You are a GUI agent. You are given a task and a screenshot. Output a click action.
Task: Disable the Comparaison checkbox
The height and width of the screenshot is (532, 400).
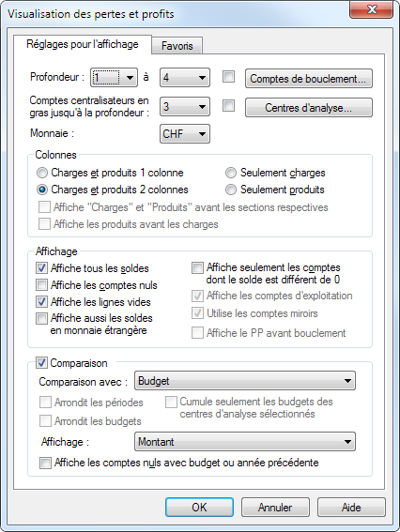(x=41, y=363)
